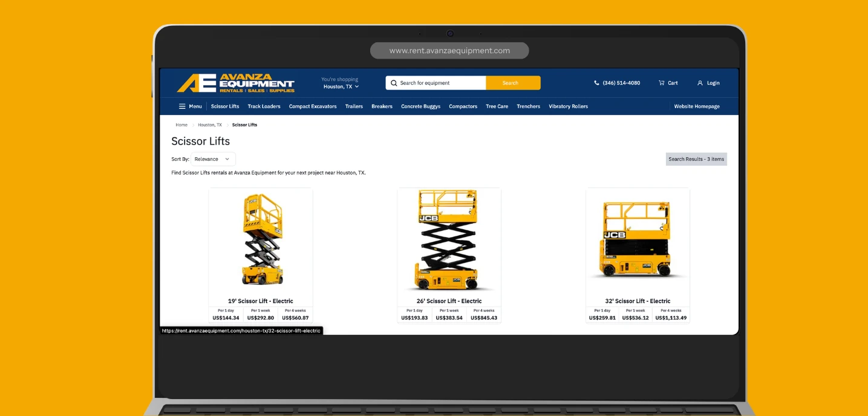Click the Houston, TX breadcrumb link

pyautogui.click(x=210, y=125)
